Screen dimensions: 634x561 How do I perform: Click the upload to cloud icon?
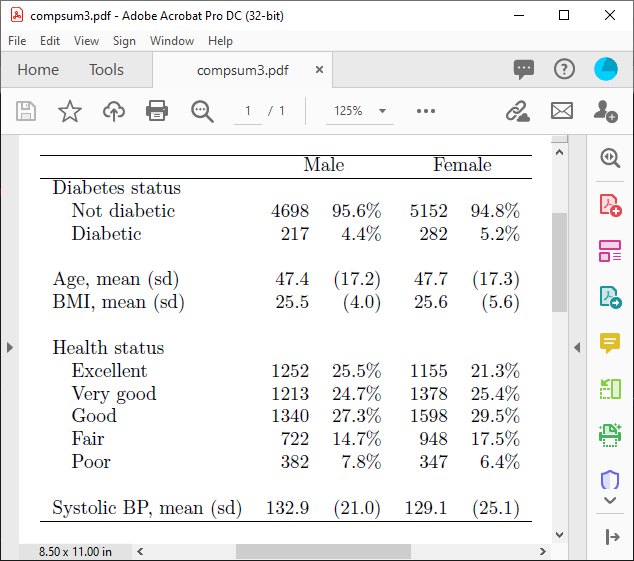pyautogui.click(x=114, y=111)
